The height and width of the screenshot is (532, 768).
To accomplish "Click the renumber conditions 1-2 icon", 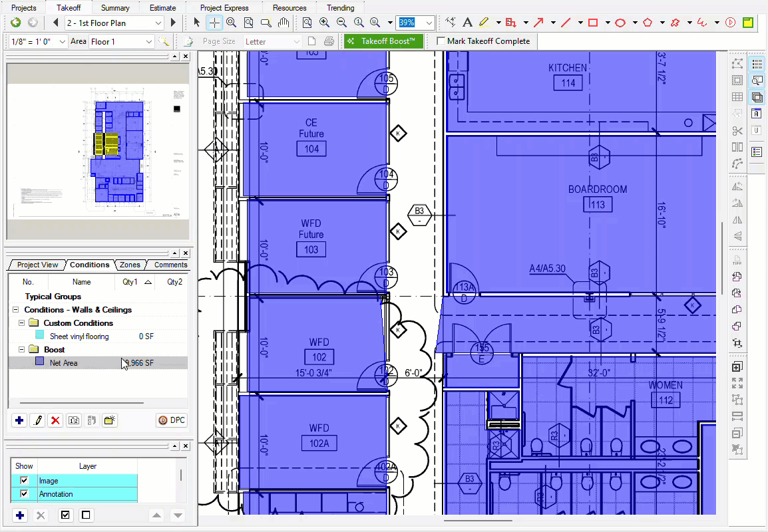I will [73, 420].
